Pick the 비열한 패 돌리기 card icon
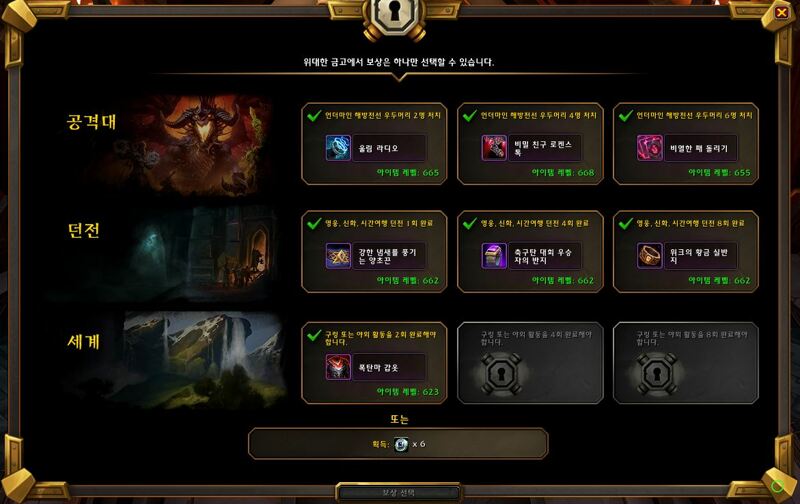The width and height of the screenshot is (800, 504). point(649,148)
